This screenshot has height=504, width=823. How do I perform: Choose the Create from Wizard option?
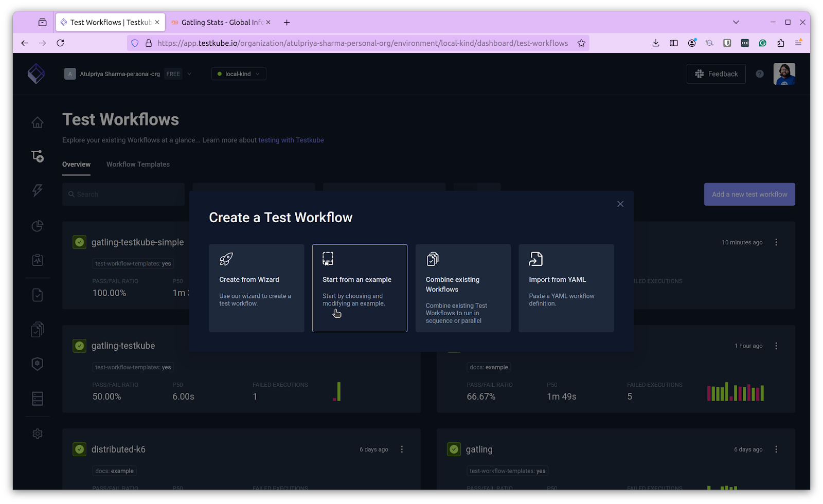[257, 288]
